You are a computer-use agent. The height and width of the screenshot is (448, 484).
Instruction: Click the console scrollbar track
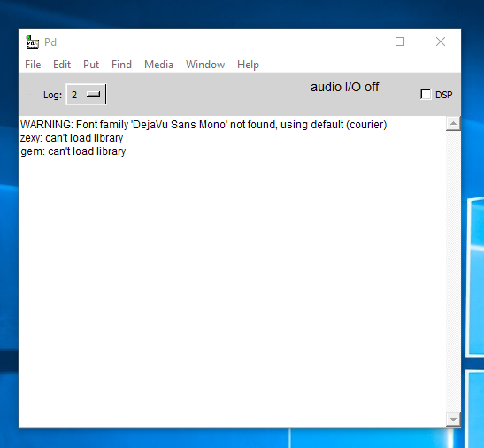453,271
